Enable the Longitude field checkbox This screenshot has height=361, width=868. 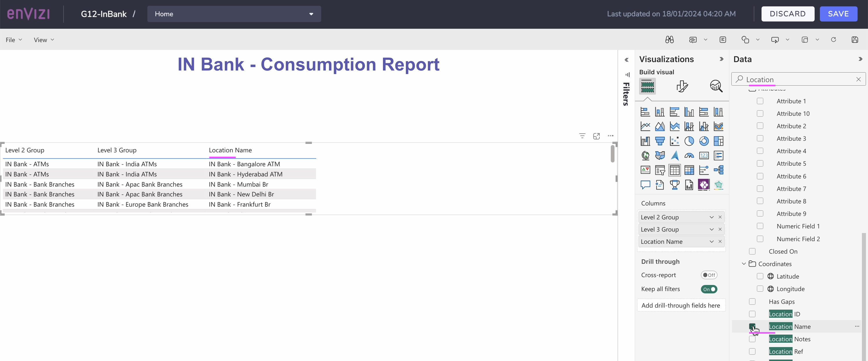[760, 288]
